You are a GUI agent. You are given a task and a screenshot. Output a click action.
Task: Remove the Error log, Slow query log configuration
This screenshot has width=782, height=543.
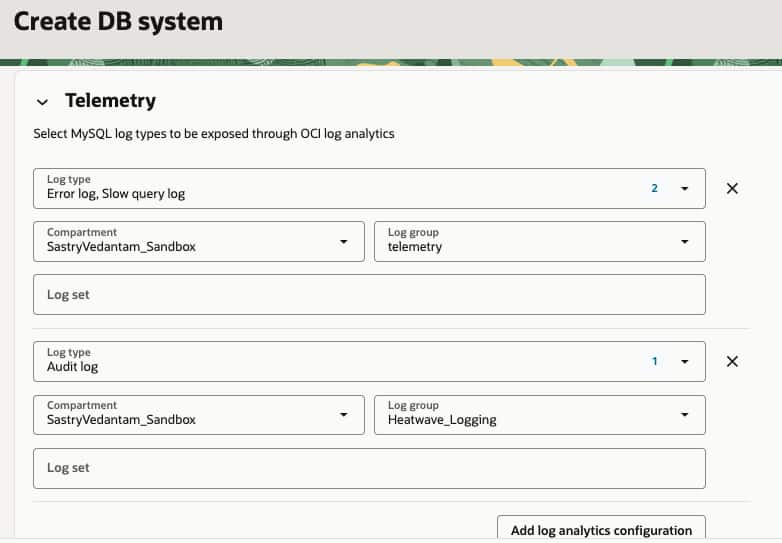pos(732,188)
